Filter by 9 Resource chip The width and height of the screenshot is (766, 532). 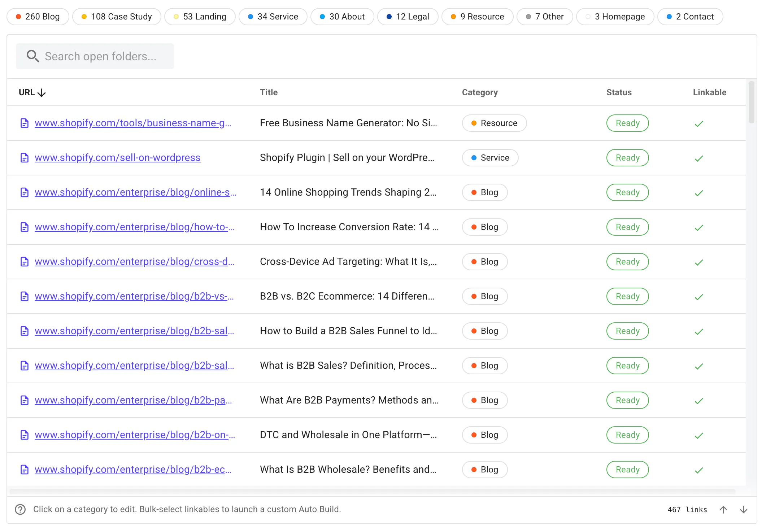coord(478,17)
